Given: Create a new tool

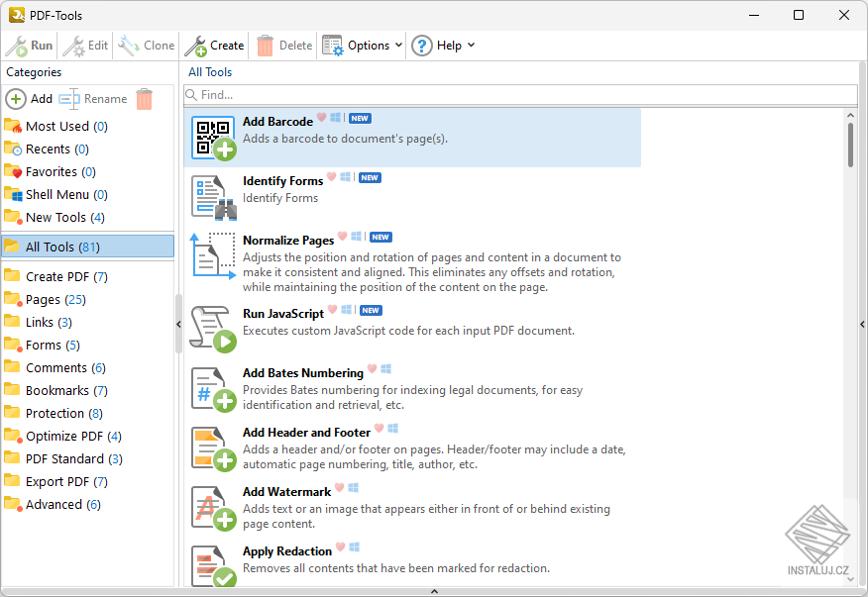Looking at the screenshot, I should [214, 46].
